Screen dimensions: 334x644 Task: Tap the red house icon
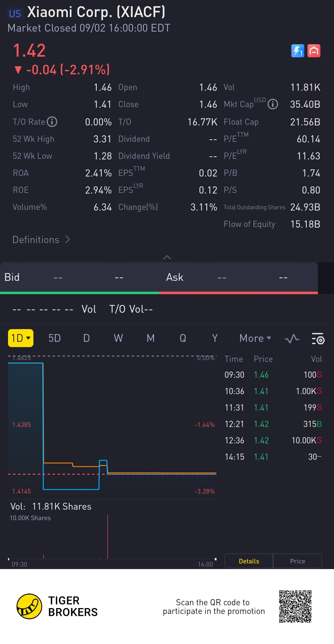314,51
